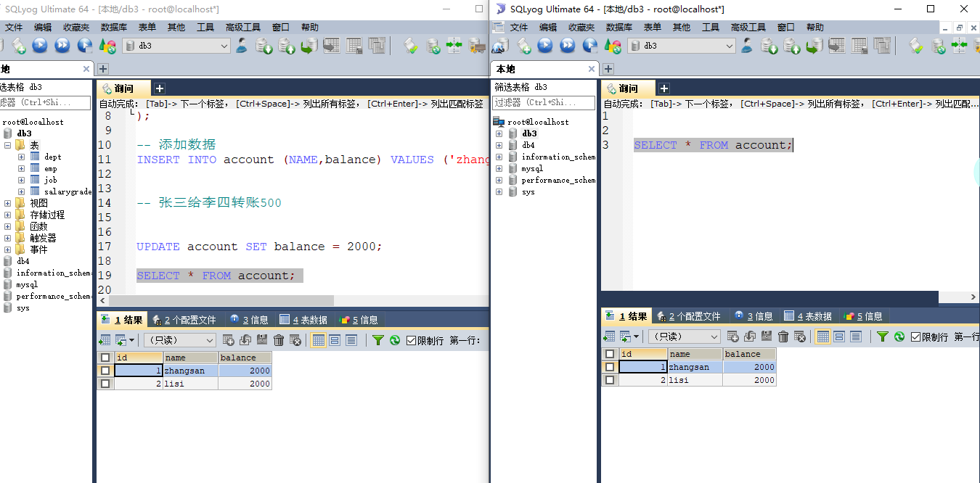This screenshot has width=980, height=483.
Task: Select salarygrade table in left tree
Action: click(x=68, y=191)
